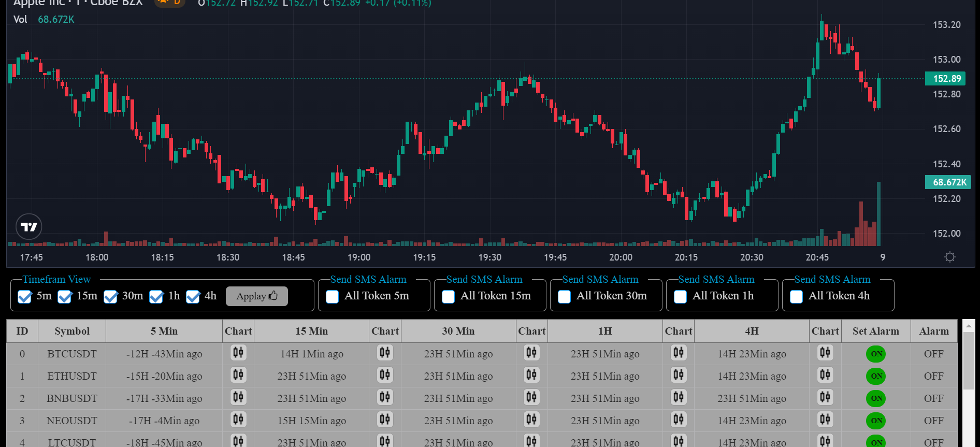Open ETHUSDT 4H candlestick chart

pos(825,376)
